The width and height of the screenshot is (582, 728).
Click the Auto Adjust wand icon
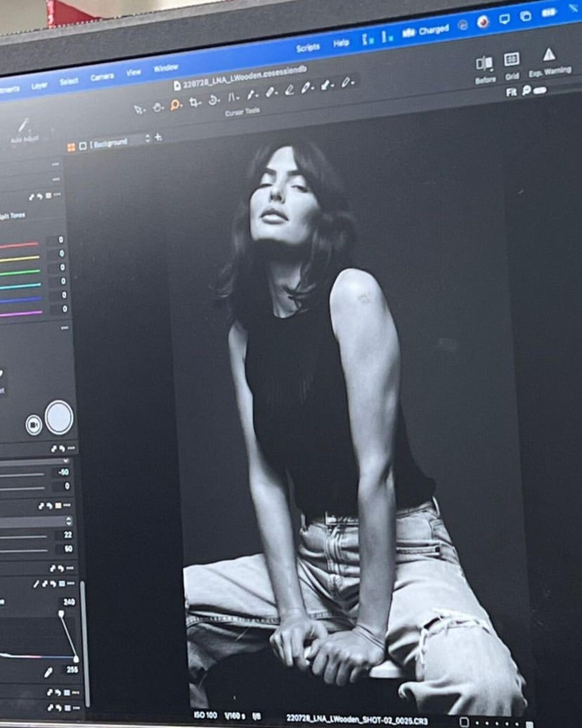point(24,126)
